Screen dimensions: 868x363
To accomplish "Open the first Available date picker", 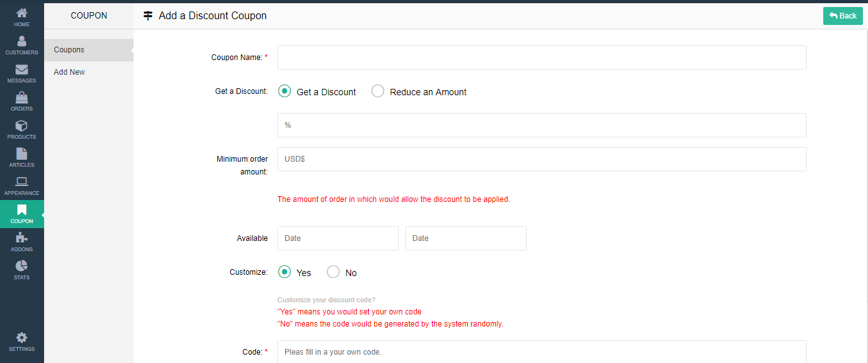I will tap(337, 238).
